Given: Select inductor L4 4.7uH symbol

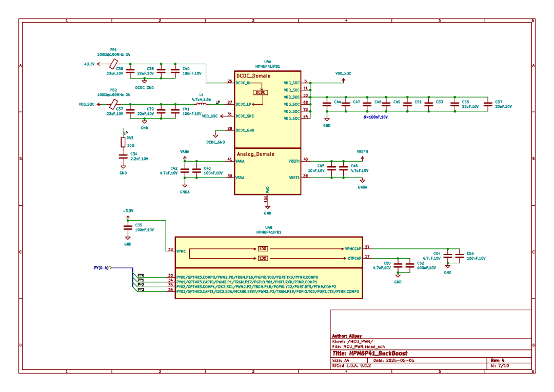Looking at the screenshot, I should pos(201,104).
